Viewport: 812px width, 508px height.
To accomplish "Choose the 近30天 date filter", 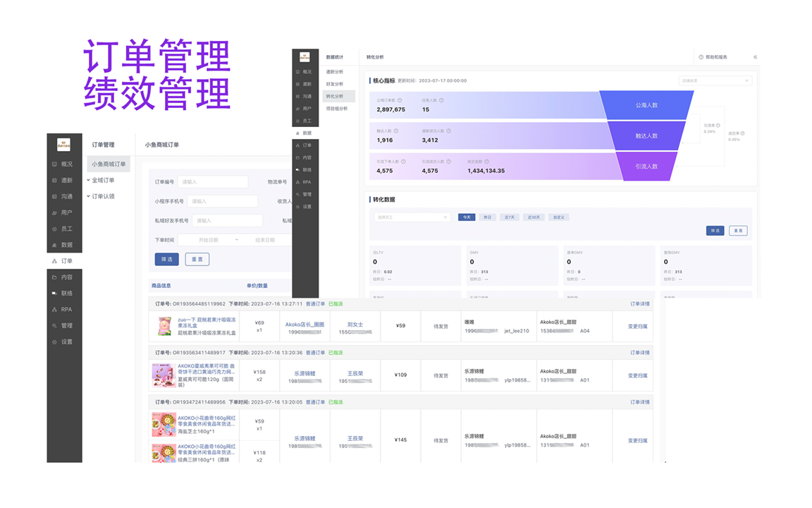I will pyautogui.click(x=534, y=217).
